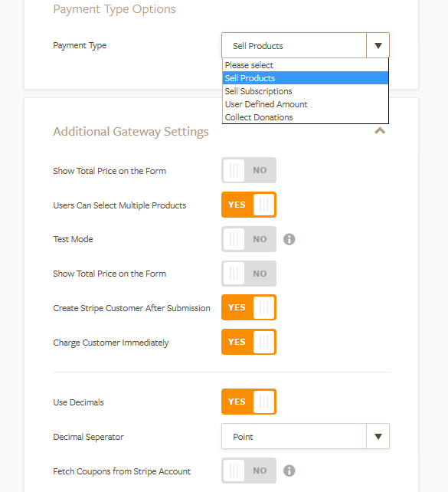Click the Test Mode info icon
The height and width of the screenshot is (492, 448).
point(289,239)
